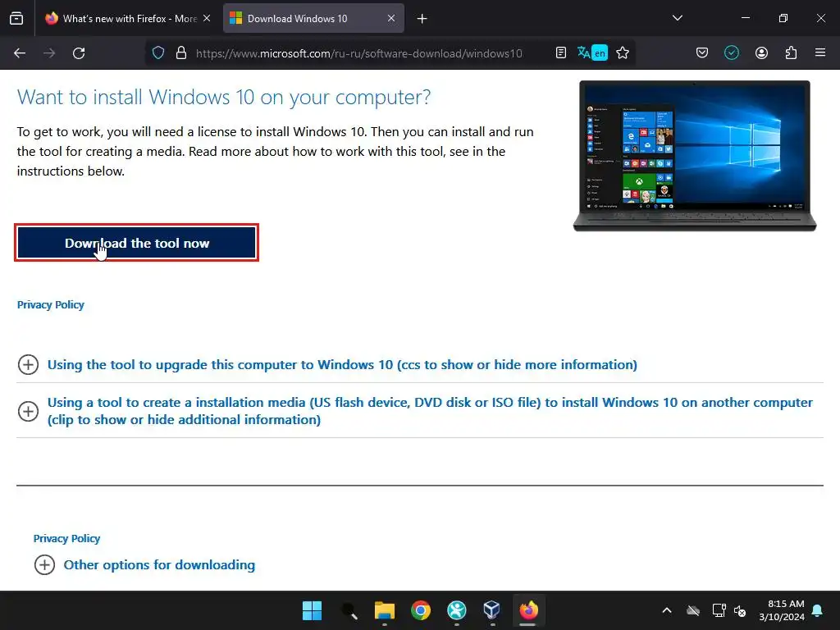Open the clock showing 8:15 AM
The width and height of the screenshot is (840, 630).
[782, 610]
